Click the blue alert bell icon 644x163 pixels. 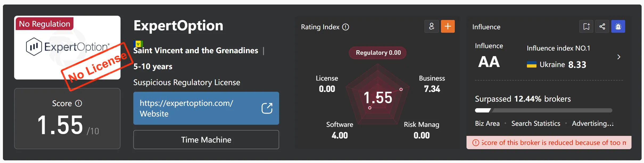pos(618,26)
